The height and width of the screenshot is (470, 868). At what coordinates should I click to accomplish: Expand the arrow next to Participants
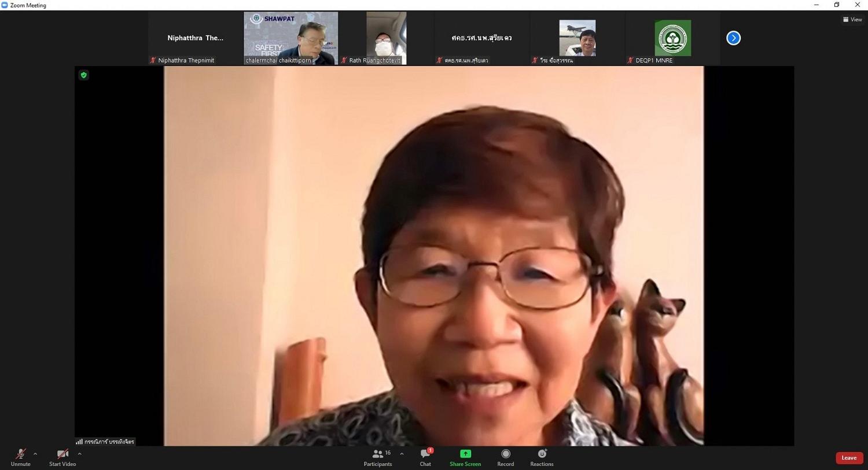click(402, 454)
